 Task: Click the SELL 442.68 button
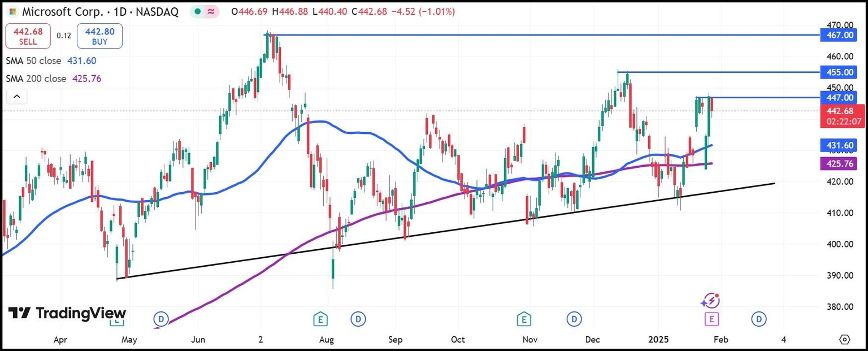pos(28,36)
